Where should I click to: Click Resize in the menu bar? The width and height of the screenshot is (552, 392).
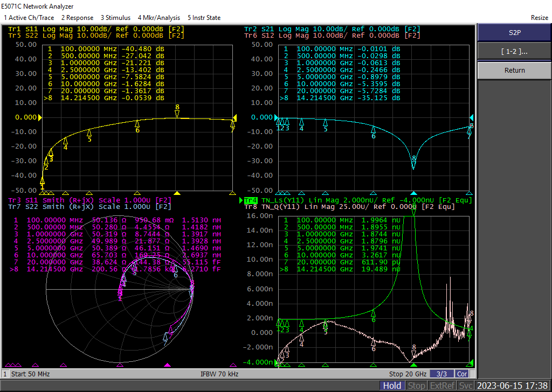539,18
